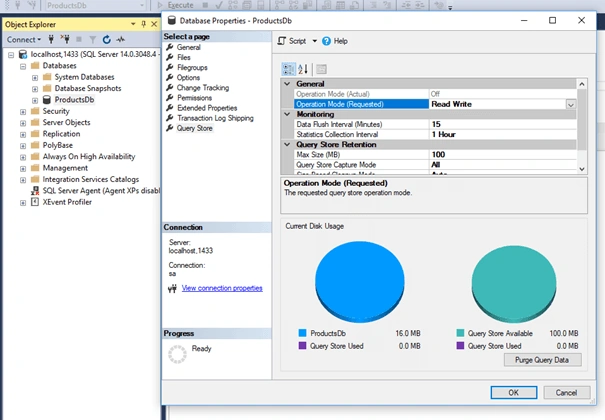Click purple Query Store Used swatch under ProductsDb
The width and height of the screenshot is (605, 420).
click(x=302, y=345)
